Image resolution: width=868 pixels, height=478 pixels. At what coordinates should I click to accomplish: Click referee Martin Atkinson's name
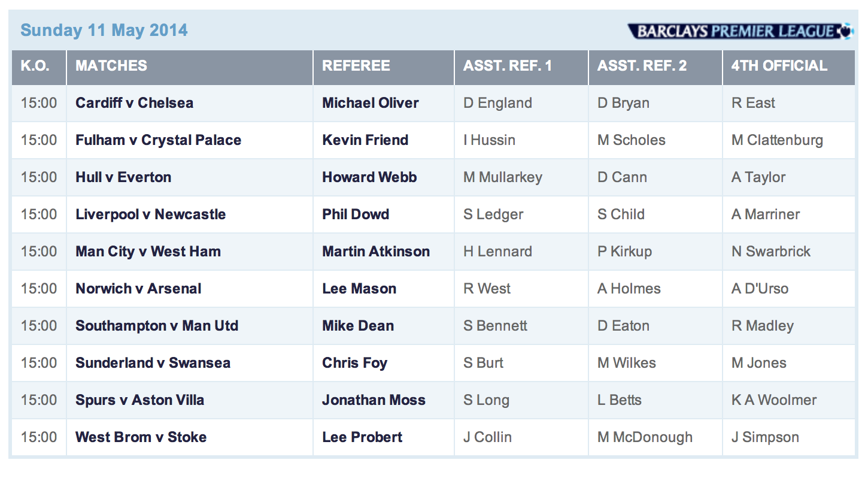point(376,252)
